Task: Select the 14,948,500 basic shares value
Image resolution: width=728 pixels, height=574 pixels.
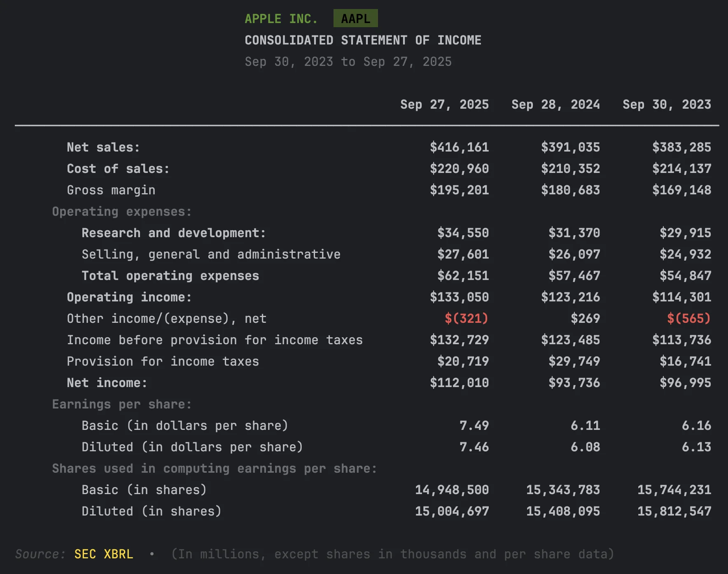Action: tap(452, 490)
